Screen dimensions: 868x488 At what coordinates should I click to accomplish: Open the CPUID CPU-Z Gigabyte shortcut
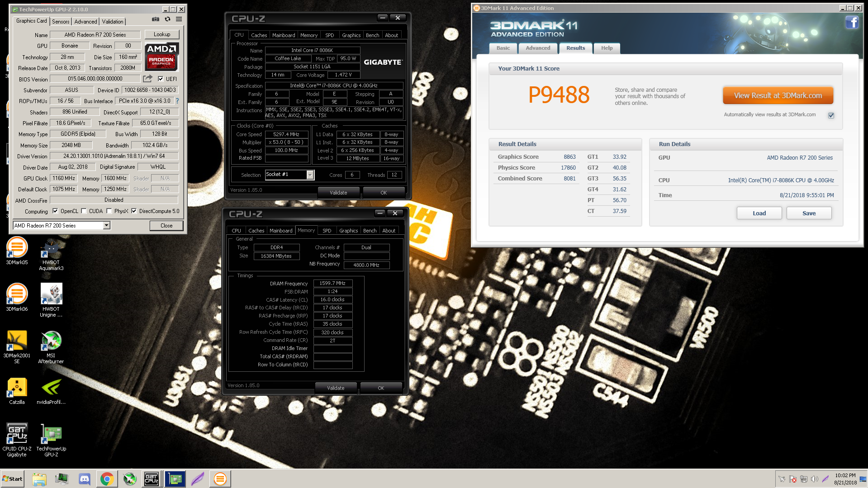(x=17, y=440)
